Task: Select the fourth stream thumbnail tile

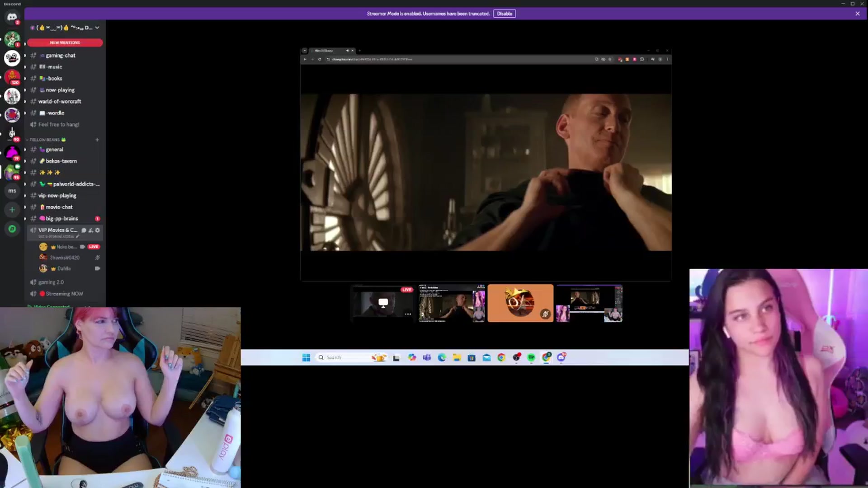Action: pos(590,303)
